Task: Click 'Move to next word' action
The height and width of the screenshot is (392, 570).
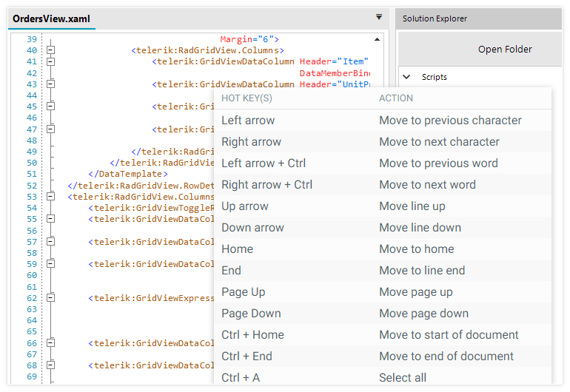Action: 427,185
